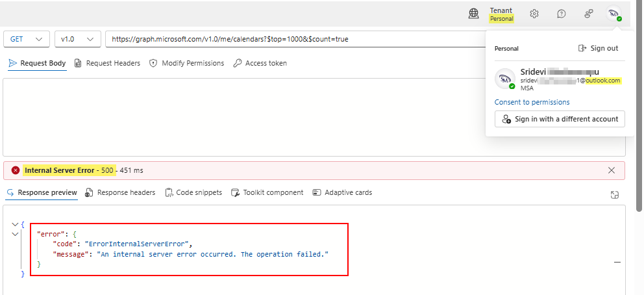Open the Access token tab

pyautogui.click(x=260, y=63)
